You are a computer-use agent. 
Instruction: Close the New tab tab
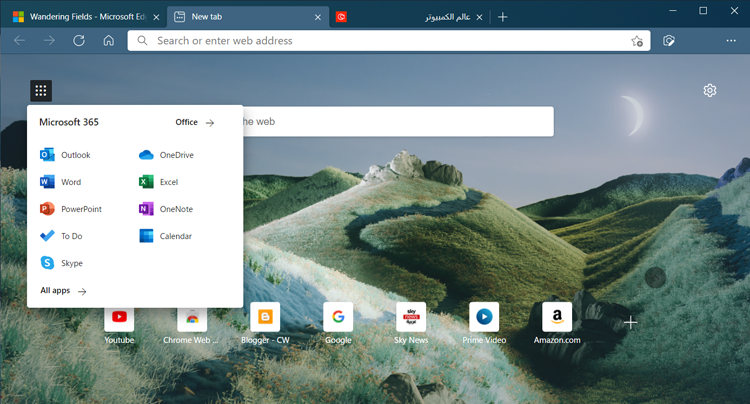pyautogui.click(x=318, y=17)
